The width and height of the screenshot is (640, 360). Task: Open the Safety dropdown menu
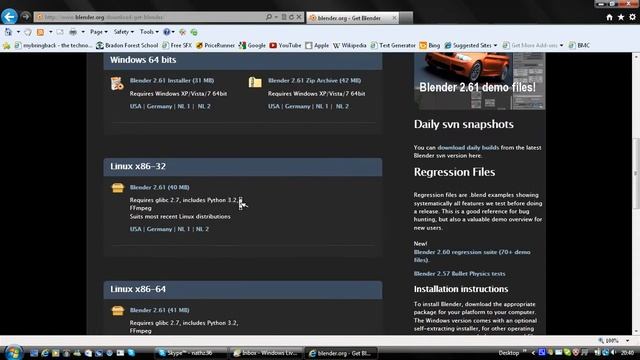coord(124,32)
